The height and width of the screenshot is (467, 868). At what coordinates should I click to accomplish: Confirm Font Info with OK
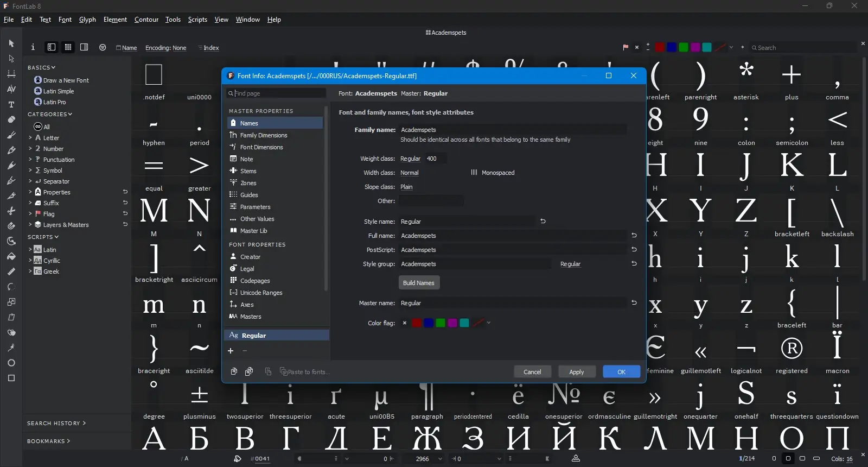[622, 372]
